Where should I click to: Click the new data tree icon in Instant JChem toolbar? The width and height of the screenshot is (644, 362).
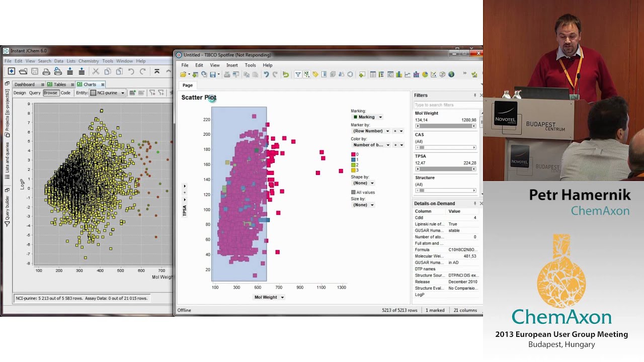[12, 71]
